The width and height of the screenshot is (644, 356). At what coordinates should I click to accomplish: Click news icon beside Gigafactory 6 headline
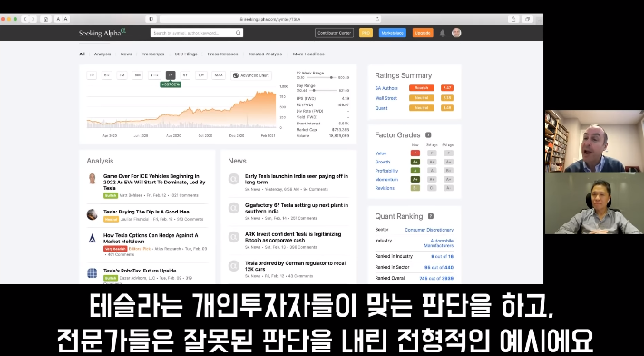(x=234, y=208)
